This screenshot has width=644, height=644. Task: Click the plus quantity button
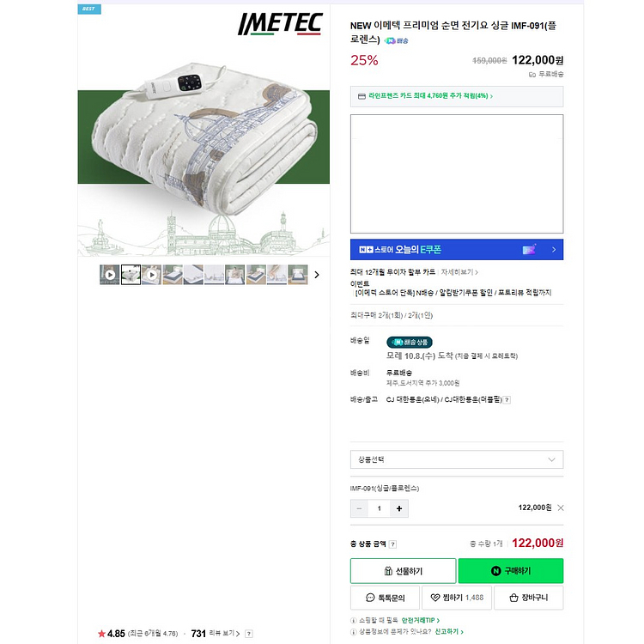(398, 508)
